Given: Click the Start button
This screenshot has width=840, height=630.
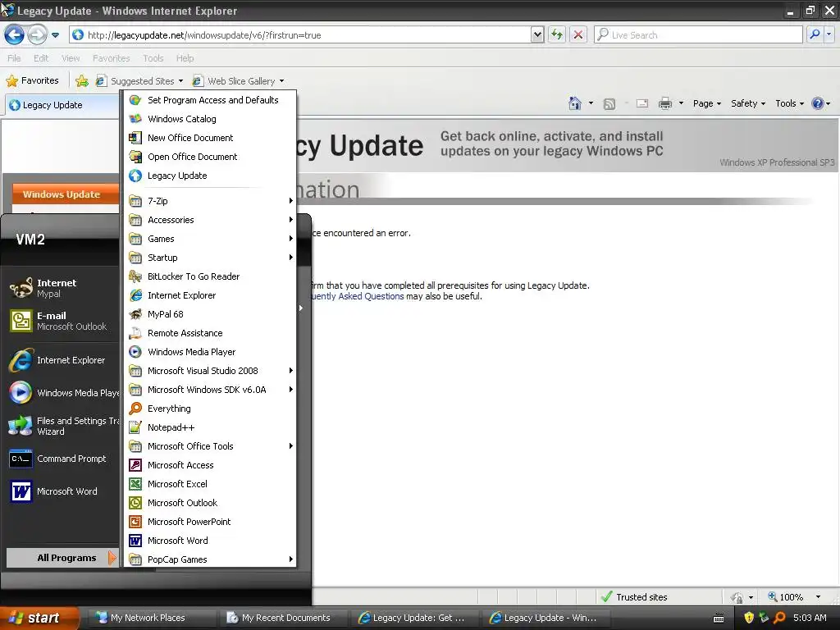Looking at the screenshot, I should click(39, 618).
